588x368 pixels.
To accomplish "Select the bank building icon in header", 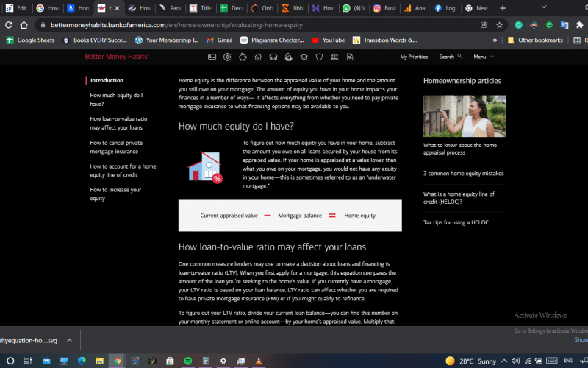I will (x=334, y=57).
